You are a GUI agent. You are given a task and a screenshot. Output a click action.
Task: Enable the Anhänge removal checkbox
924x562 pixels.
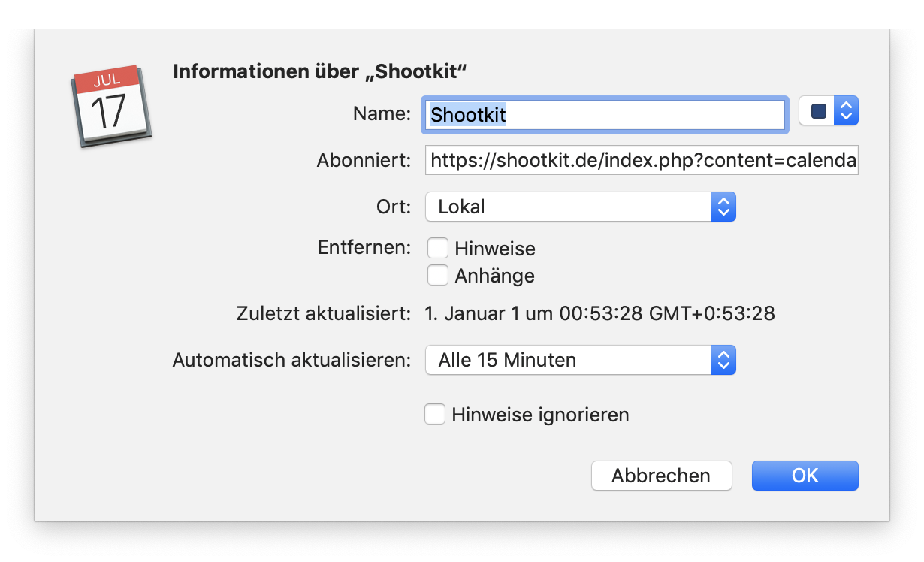[438, 275]
